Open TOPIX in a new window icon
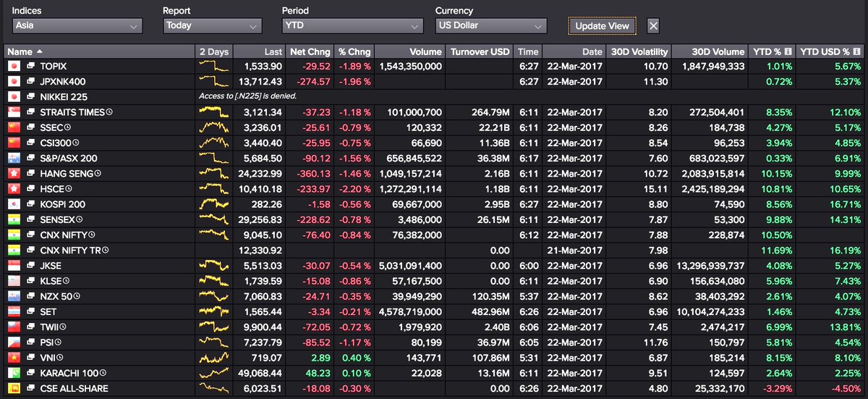The height and width of the screenshot is (399, 868). point(31,65)
